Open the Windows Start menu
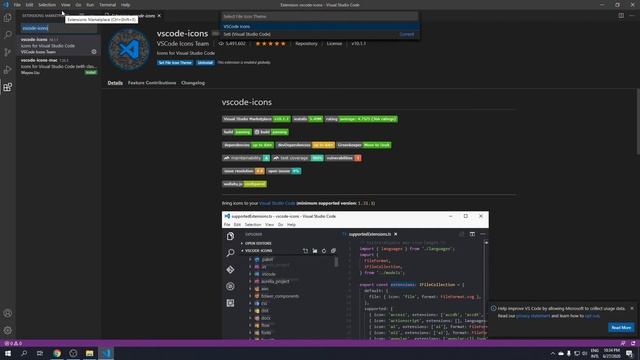 point(8,353)
